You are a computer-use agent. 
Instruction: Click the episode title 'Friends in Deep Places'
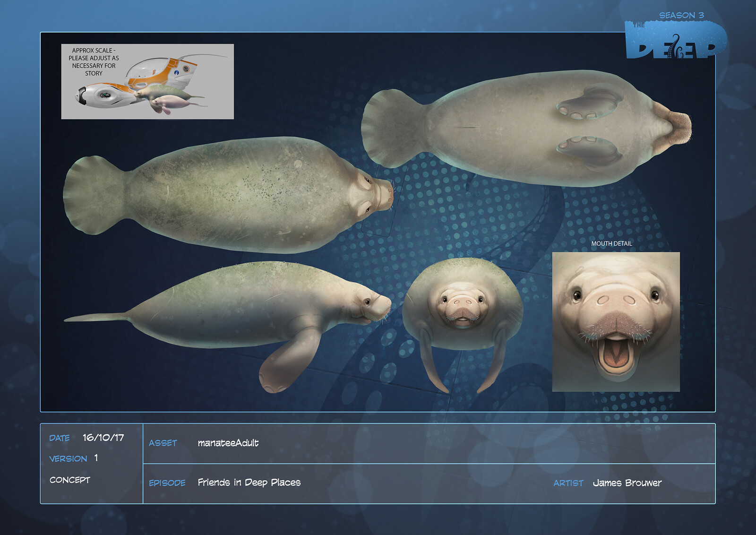(x=249, y=483)
